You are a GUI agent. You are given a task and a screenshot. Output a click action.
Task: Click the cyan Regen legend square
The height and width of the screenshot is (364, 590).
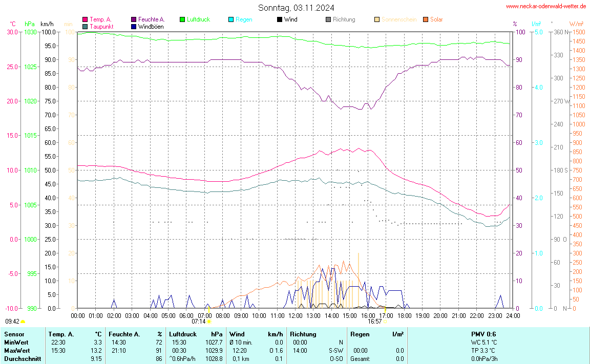coord(231,20)
